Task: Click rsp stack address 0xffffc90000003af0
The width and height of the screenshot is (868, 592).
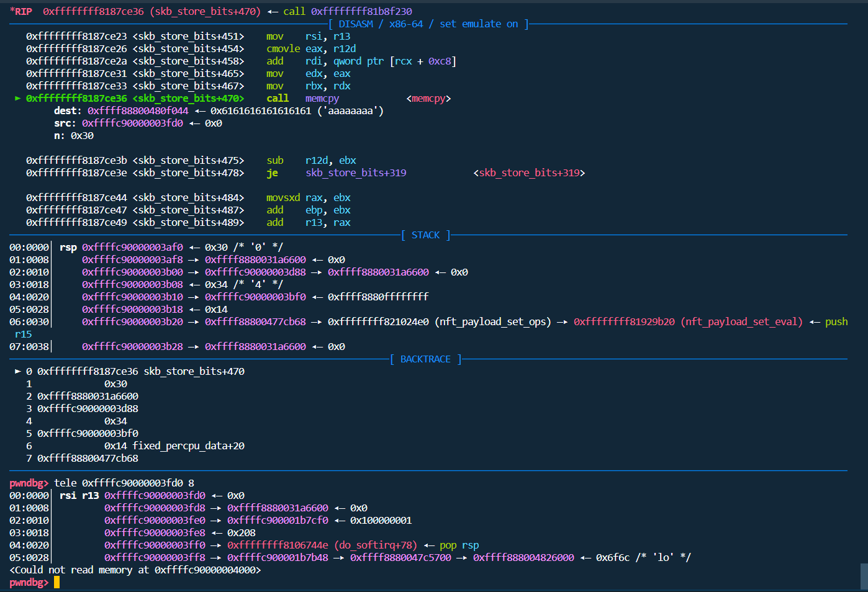Action: point(132,247)
